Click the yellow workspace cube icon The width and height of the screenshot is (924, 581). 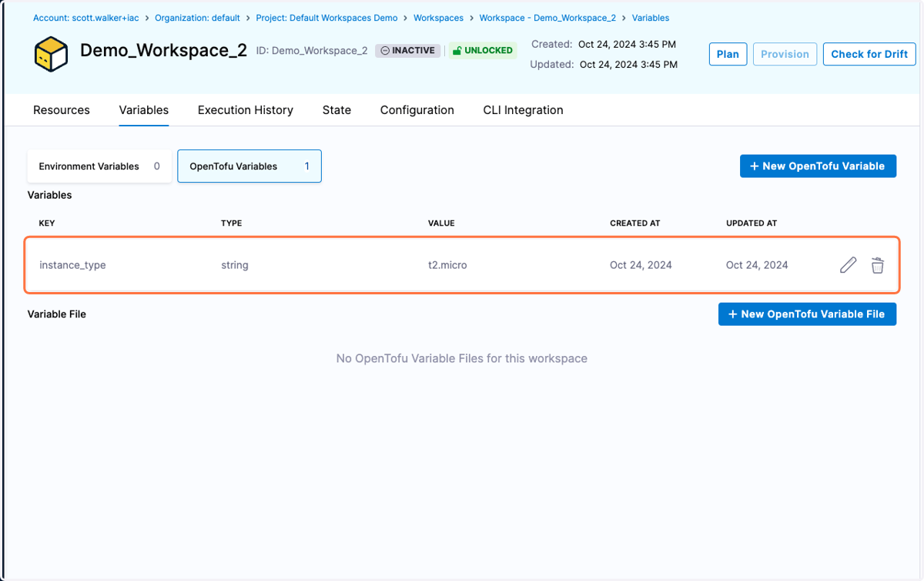pyautogui.click(x=51, y=54)
